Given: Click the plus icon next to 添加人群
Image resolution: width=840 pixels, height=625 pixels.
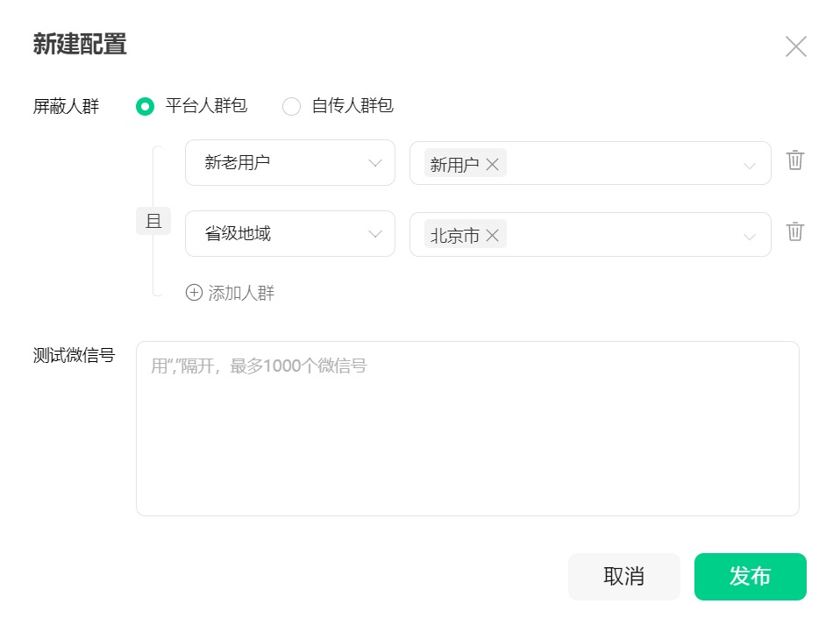Looking at the screenshot, I should pyautogui.click(x=193, y=292).
